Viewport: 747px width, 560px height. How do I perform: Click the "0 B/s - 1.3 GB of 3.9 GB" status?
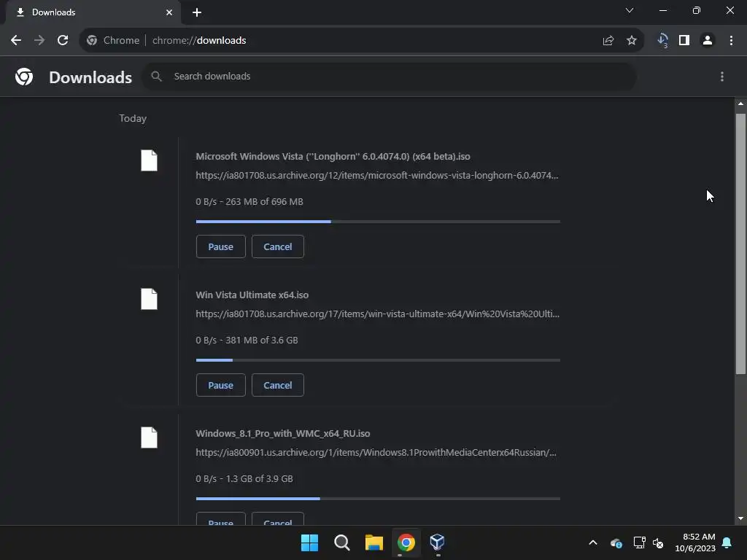click(244, 478)
